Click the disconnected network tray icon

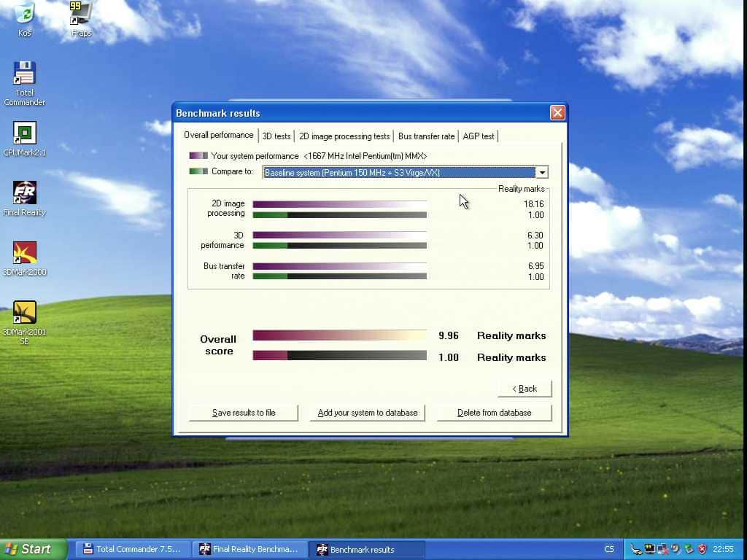point(662,550)
